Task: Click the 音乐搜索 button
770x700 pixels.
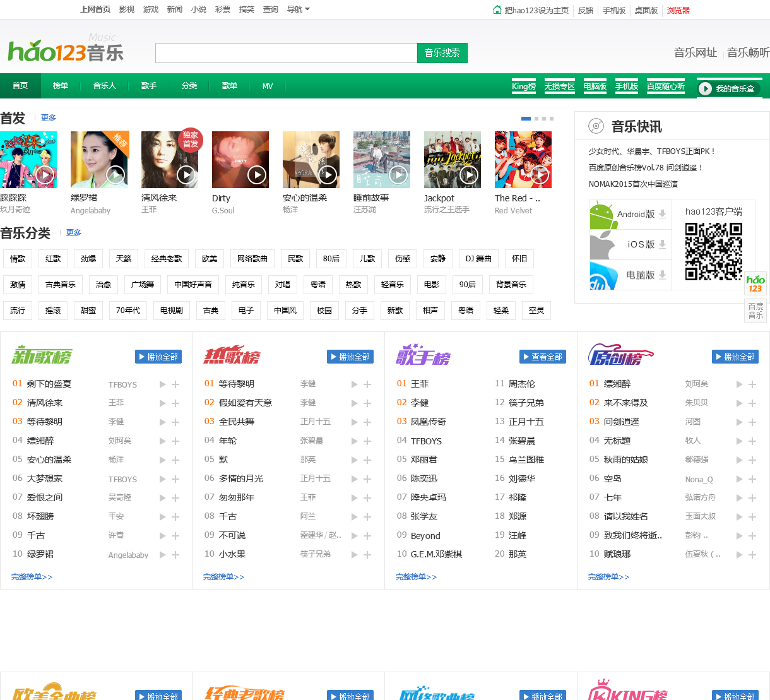Action: point(442,53)
